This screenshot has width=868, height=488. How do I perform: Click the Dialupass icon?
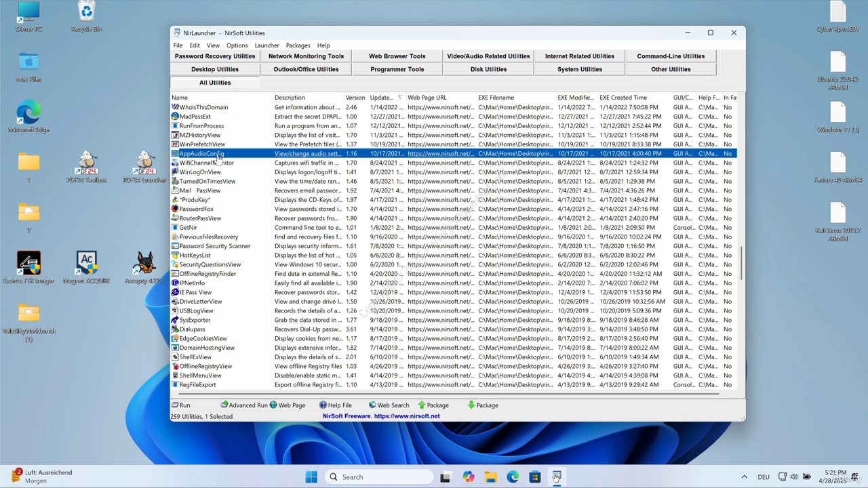[x=175, y=329]
